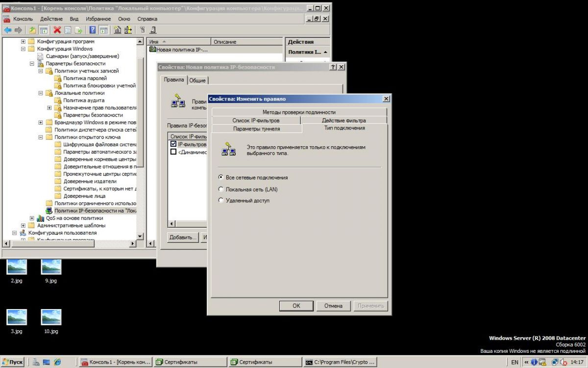Image resolution: width=588 pixels, height=368 pixels.
Task: Click the network icon in the system tray
Action: click(554, 362)
